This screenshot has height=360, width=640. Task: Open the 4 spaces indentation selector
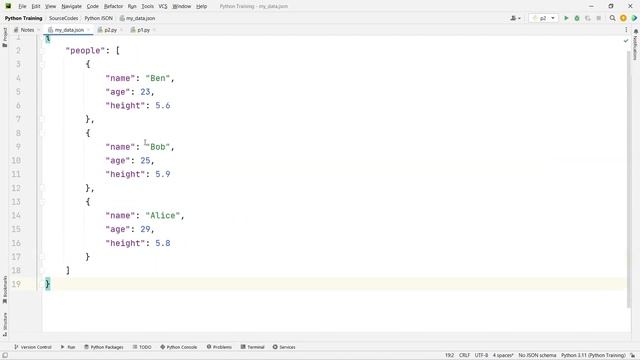pos(503,355)
